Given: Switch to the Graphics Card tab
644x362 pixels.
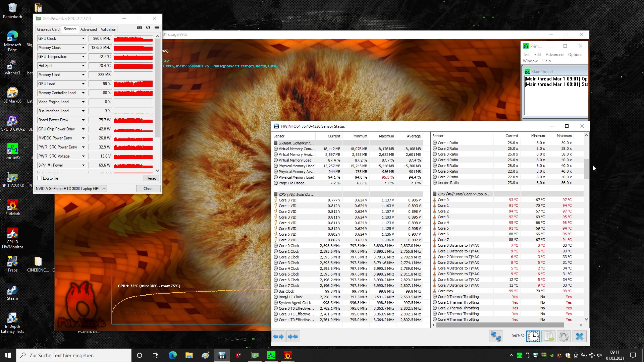Looking at the screenshot, I should [48, 29].
